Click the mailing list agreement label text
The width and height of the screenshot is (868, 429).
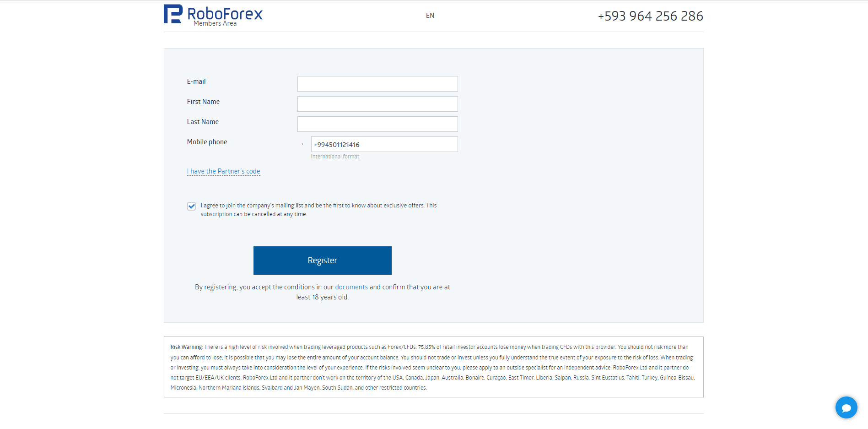(x=318, y=210)
